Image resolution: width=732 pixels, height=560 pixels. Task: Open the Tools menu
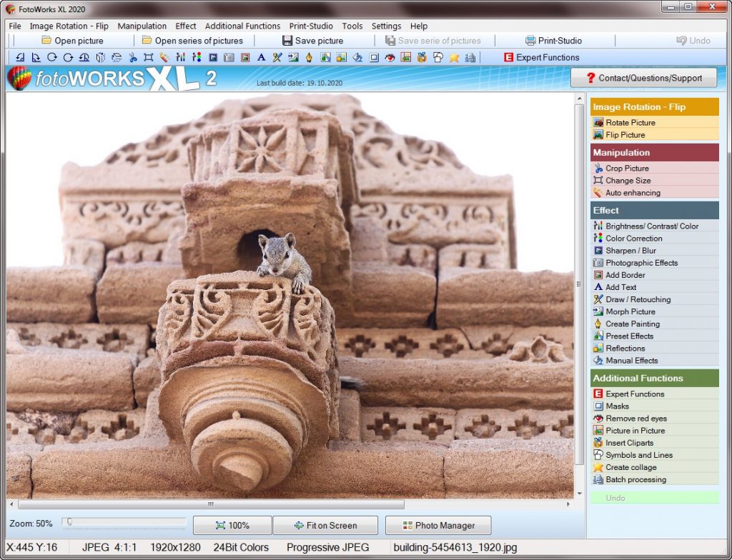[352, 26]
